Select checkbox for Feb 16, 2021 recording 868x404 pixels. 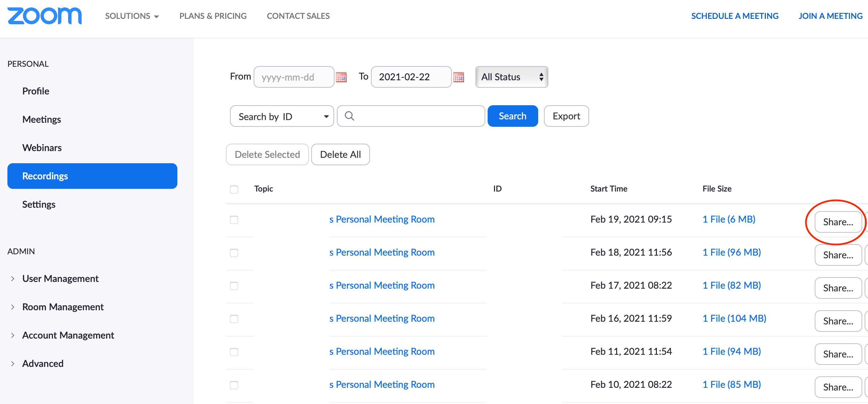tap(234, 319)
